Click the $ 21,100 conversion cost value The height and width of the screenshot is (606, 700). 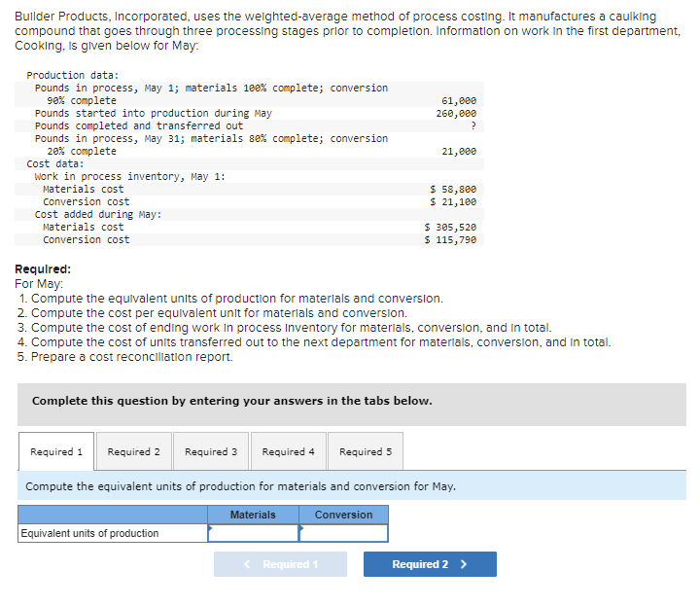pyautogui.click(x=453, y=202)
